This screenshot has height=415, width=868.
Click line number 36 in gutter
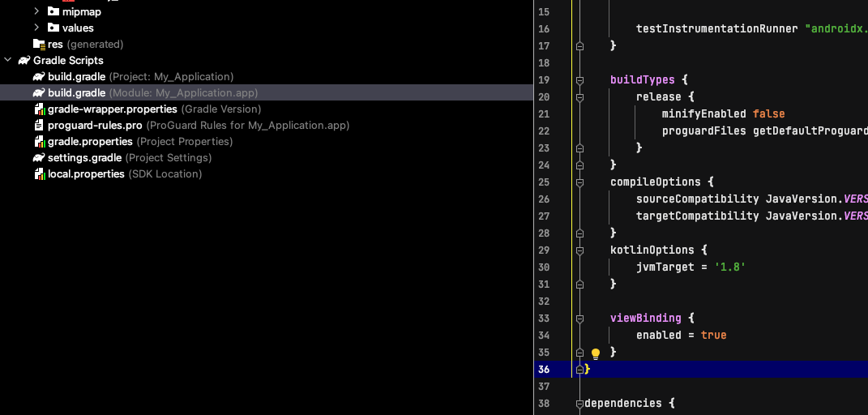(544, 369)
